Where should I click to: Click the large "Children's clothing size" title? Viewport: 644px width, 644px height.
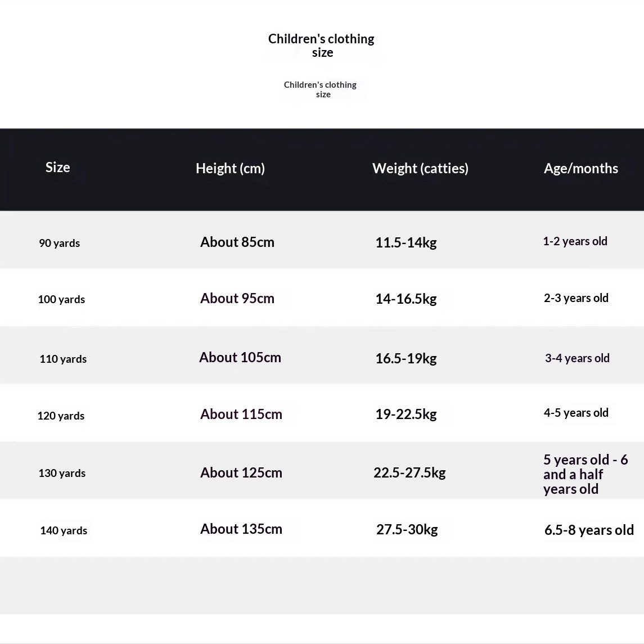point(321,46)
